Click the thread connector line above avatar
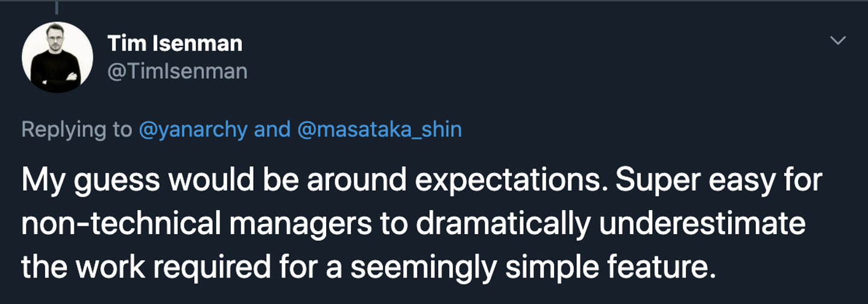This screenshot has height=304, width=868. coord(57,7)
